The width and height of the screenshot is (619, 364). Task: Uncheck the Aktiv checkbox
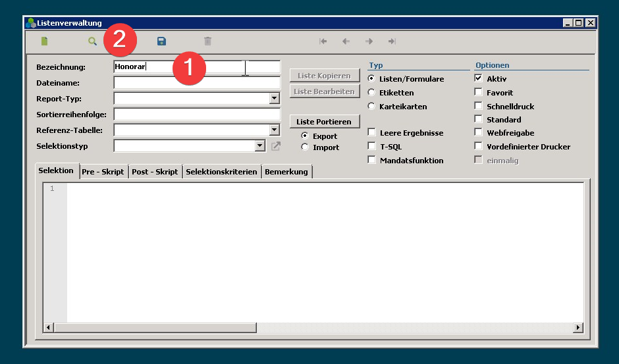pyautogui.click(x=478, y=78)
